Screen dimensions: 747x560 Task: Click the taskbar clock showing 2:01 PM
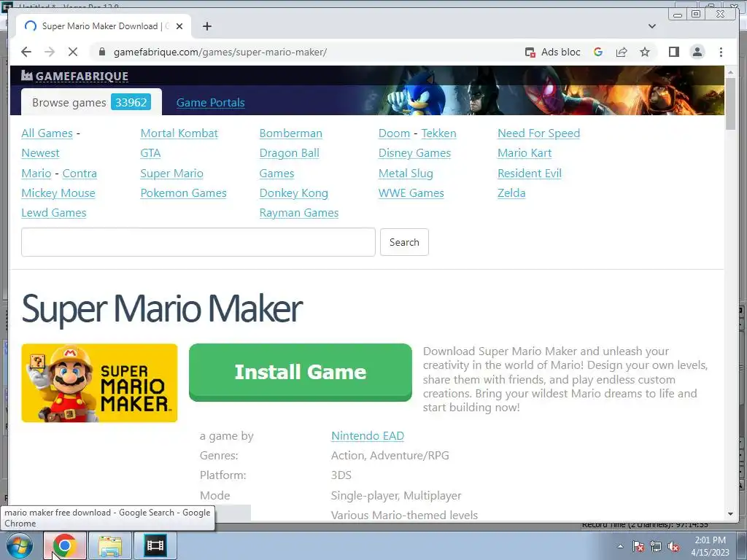click(x=710, y=545)
